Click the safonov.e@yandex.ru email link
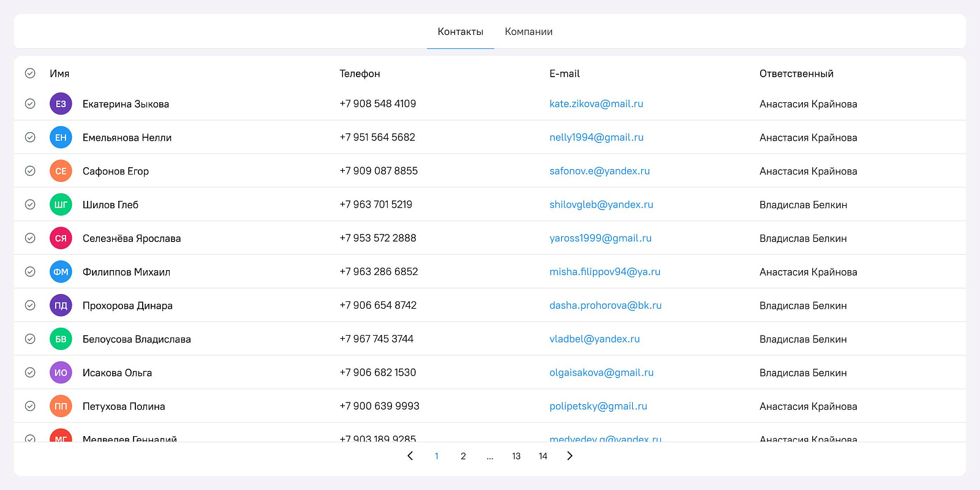The width and height of the screenshot is (980, 490). point(600,171)
